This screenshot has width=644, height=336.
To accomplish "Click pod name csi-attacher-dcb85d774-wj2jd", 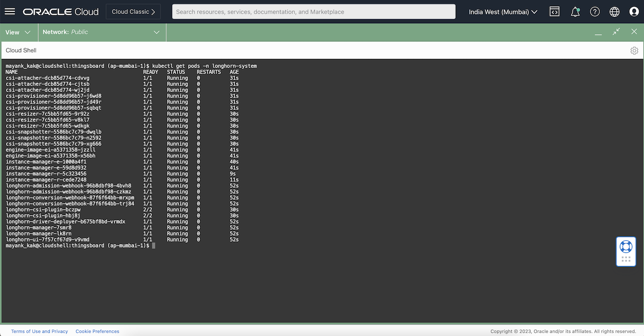I will point(48,90).
